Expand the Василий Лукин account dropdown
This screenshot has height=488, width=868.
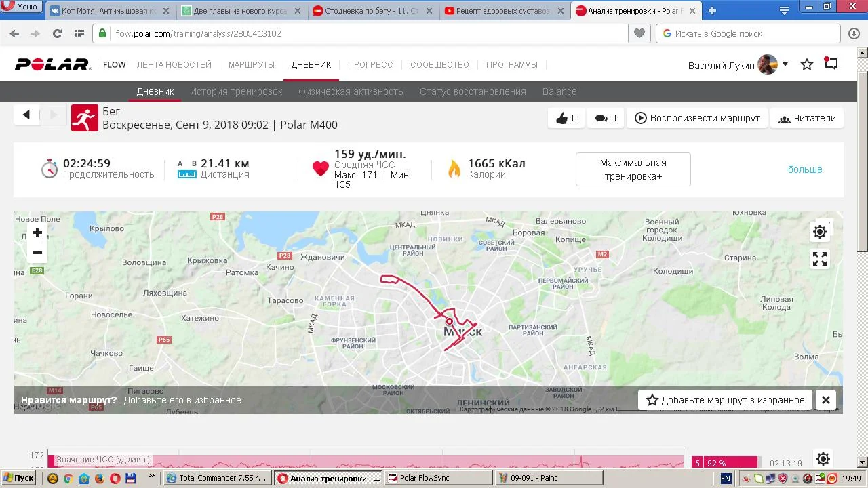coord(785,64)
